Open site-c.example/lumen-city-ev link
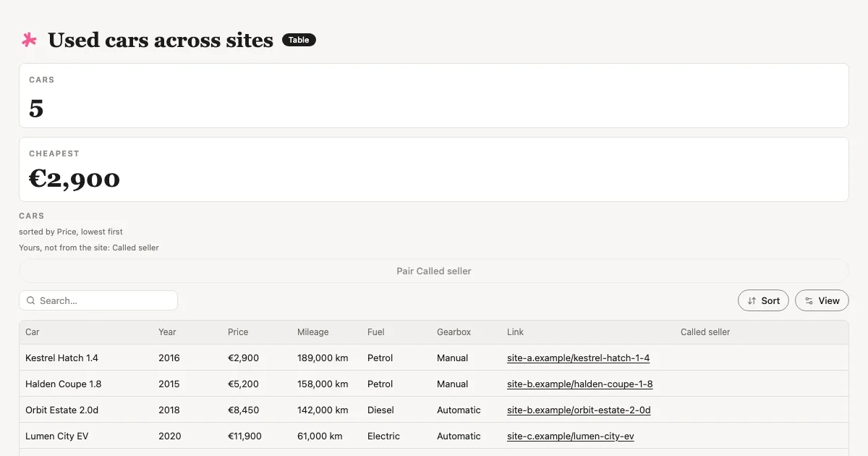This screenshot has width=868, height=456. (x=570, y=436)
